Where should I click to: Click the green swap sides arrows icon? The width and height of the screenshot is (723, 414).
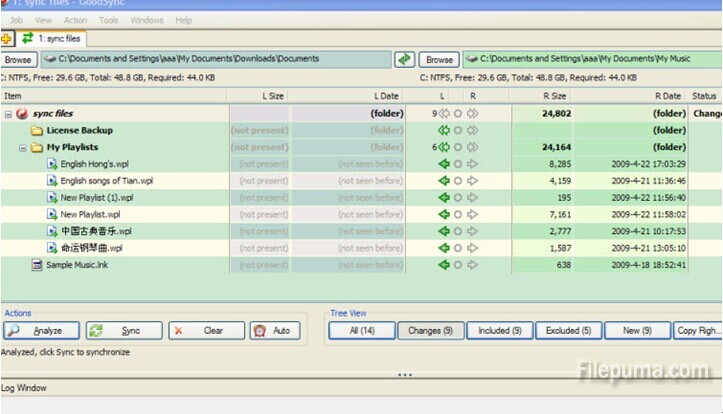coord(405,60)
